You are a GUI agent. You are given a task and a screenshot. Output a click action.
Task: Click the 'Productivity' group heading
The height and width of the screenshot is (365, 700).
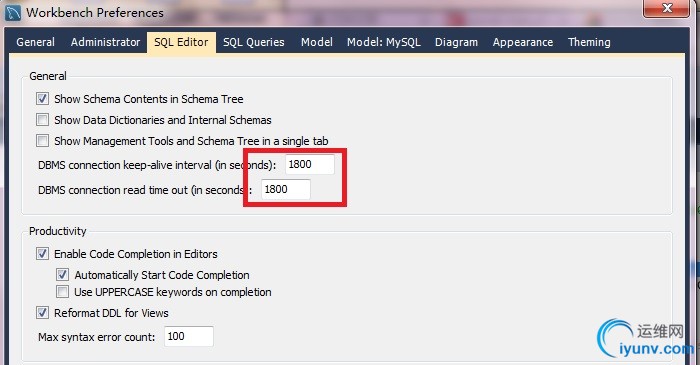coord(58,231)
